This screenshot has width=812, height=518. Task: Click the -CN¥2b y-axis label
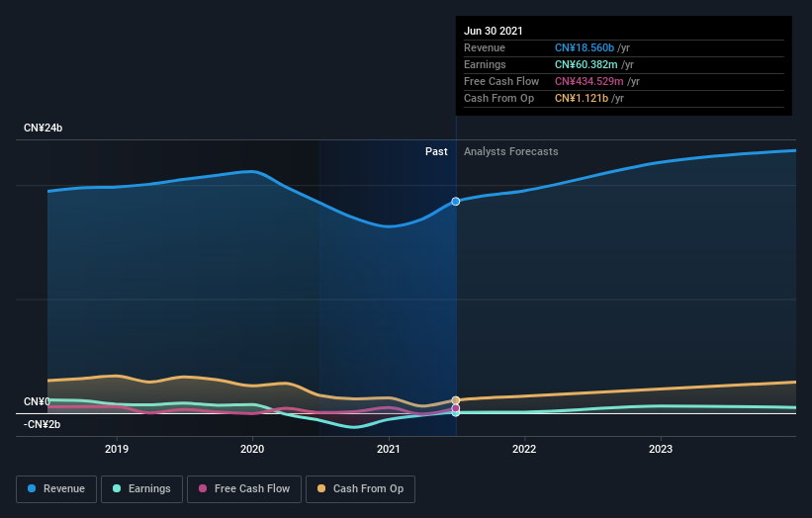42,424
